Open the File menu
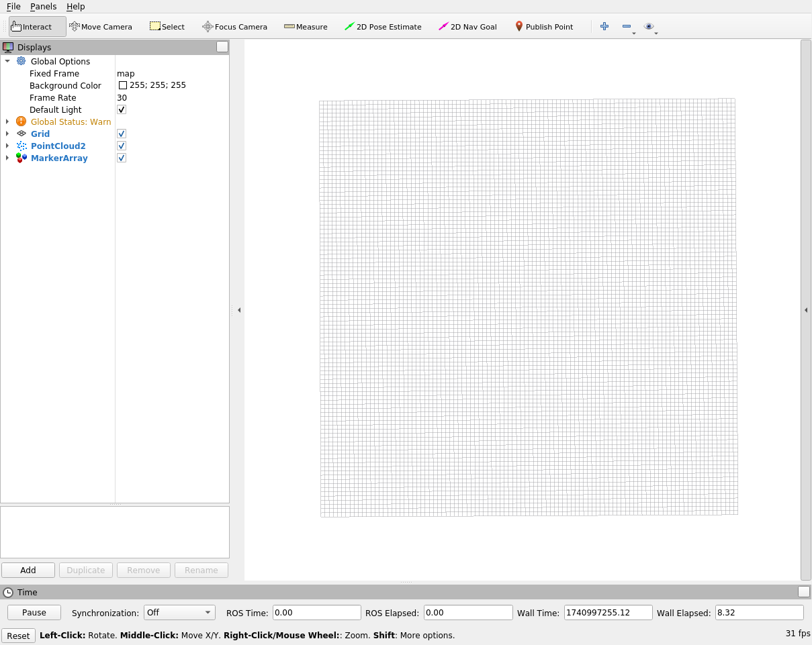812x645 pixels. [x=13, y=6]
